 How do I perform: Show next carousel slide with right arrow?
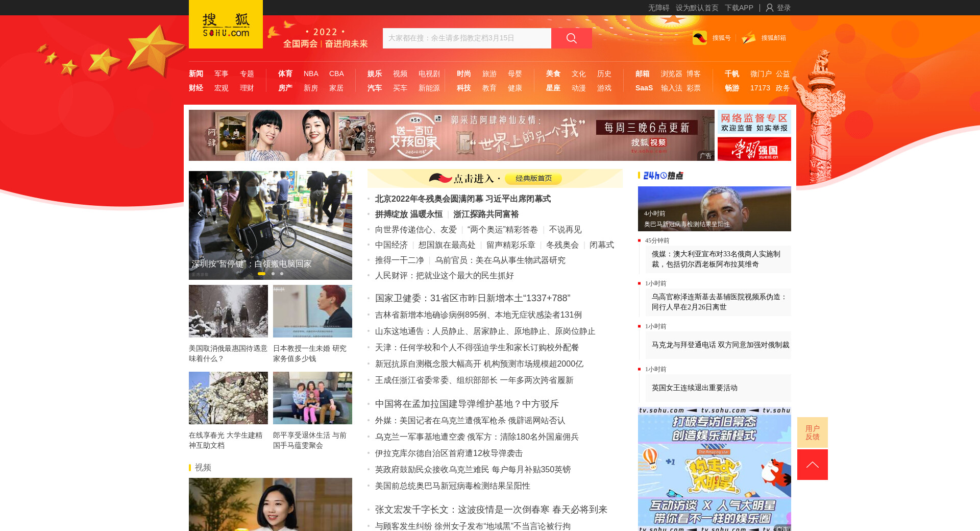pyautogui.click(x=341, y=213)
